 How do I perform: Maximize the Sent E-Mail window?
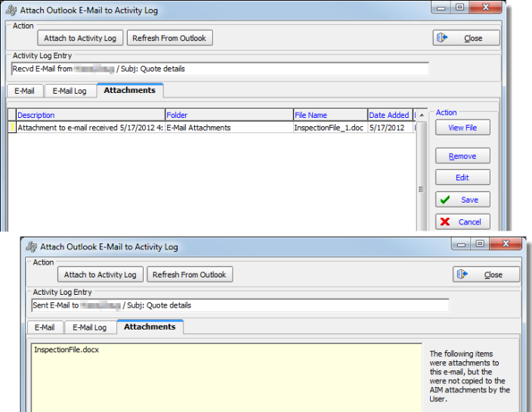point(480,243)
